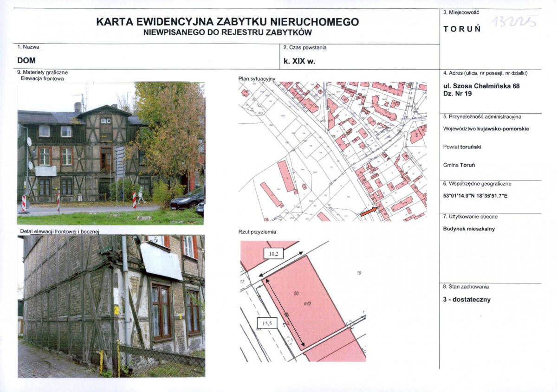Open the situational plan map
Image resolution: width=557 pixels, height=392 pixels.
point(332,151)
